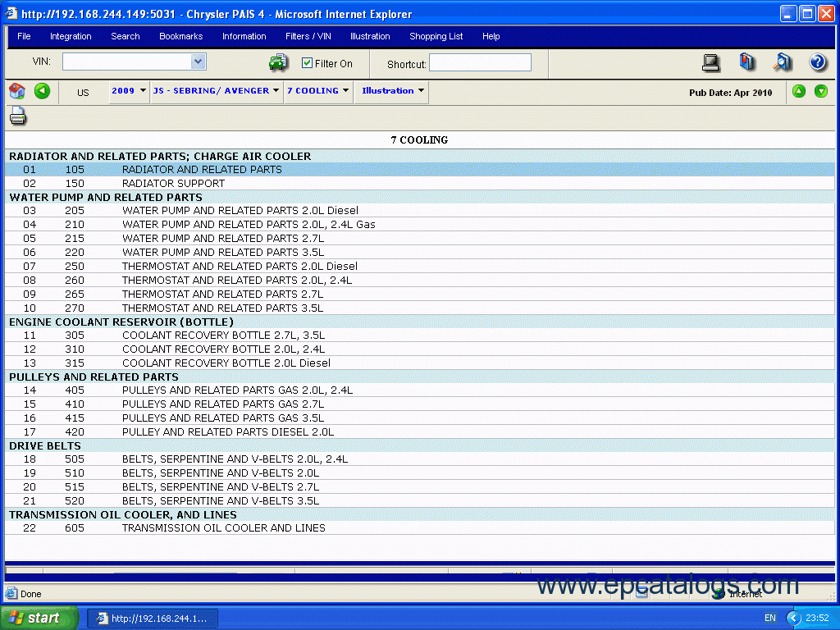Open the Illustration menu in menu bar
This screenshot has height=630, width=840.
(x=370, y=36)
